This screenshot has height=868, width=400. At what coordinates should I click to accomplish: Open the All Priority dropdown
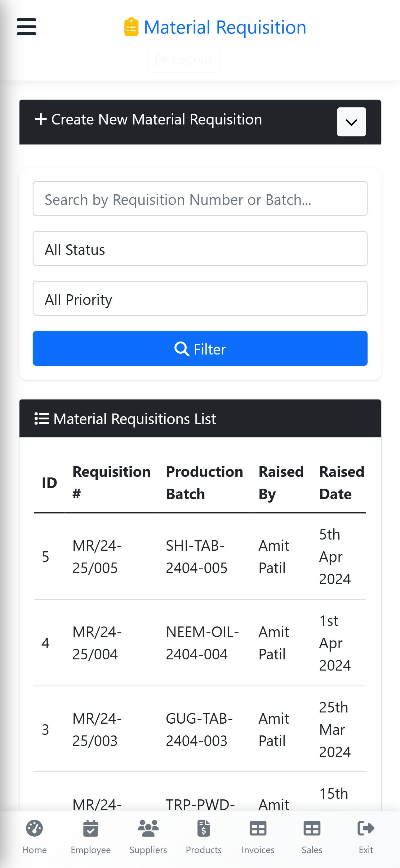[200, 299]
